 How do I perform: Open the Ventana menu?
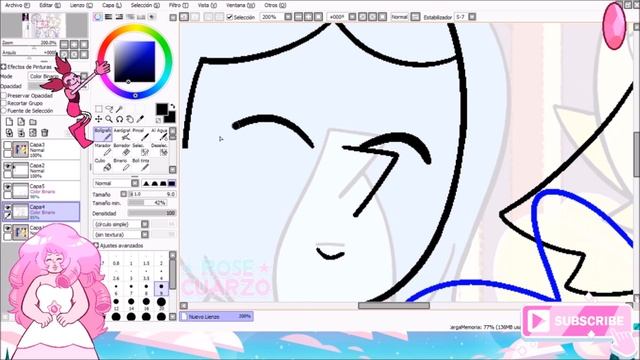(240, 5)
